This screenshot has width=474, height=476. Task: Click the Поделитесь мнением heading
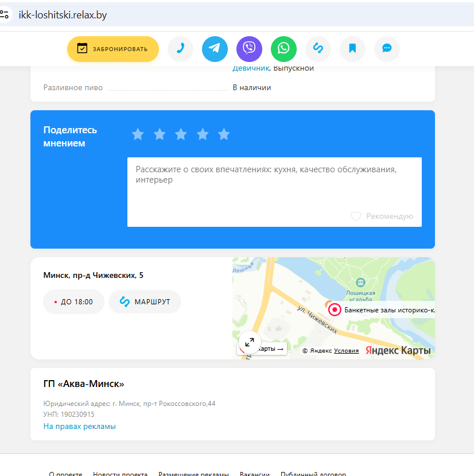pos(70,136)
